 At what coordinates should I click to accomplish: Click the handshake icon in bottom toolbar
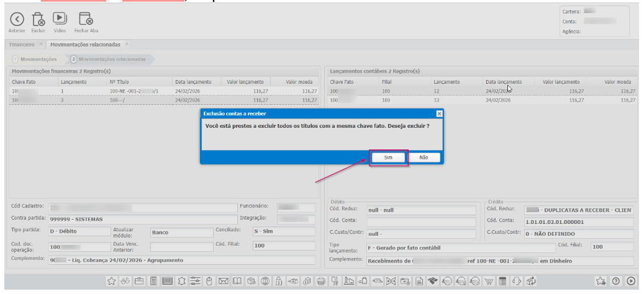point(432,281)
